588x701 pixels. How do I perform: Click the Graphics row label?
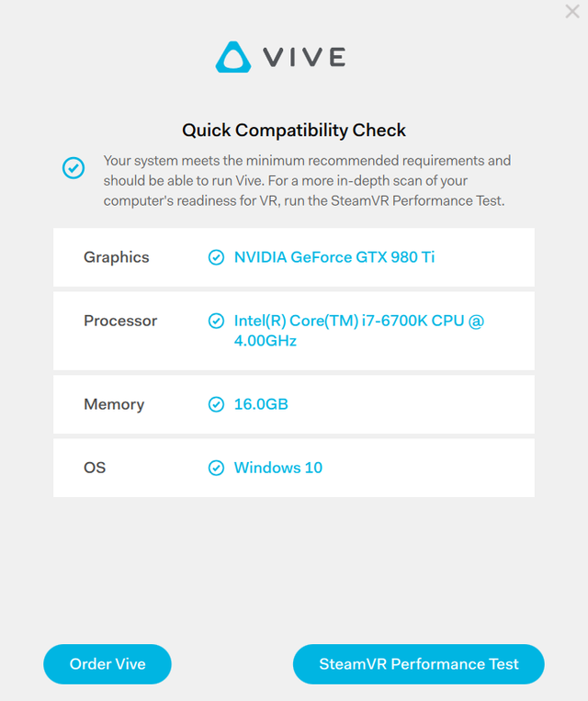click(116, 257)
